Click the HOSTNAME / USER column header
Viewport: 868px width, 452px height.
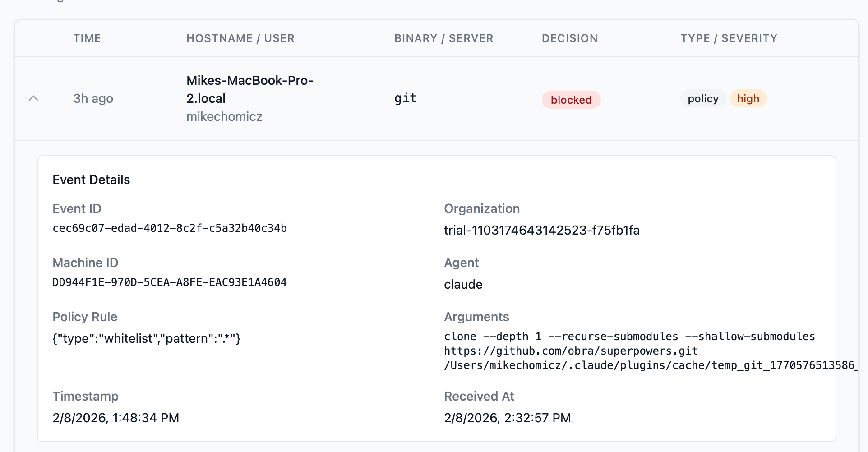click(240, 38)
